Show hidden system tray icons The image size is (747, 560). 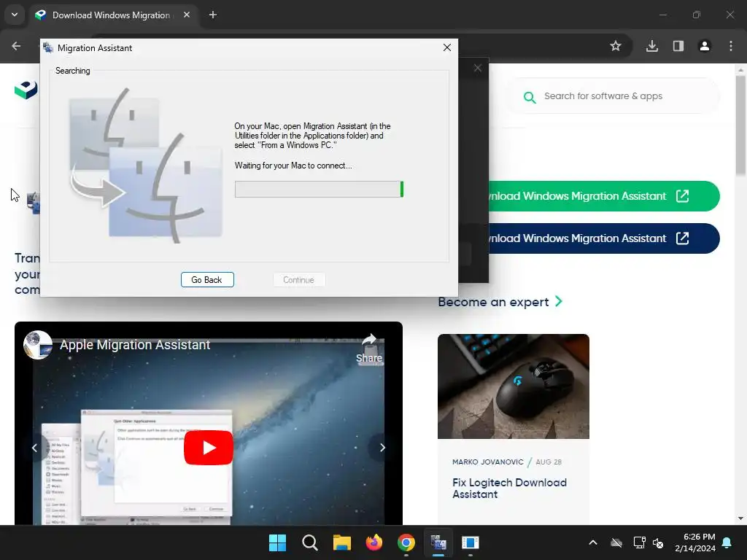coord(593,542)
